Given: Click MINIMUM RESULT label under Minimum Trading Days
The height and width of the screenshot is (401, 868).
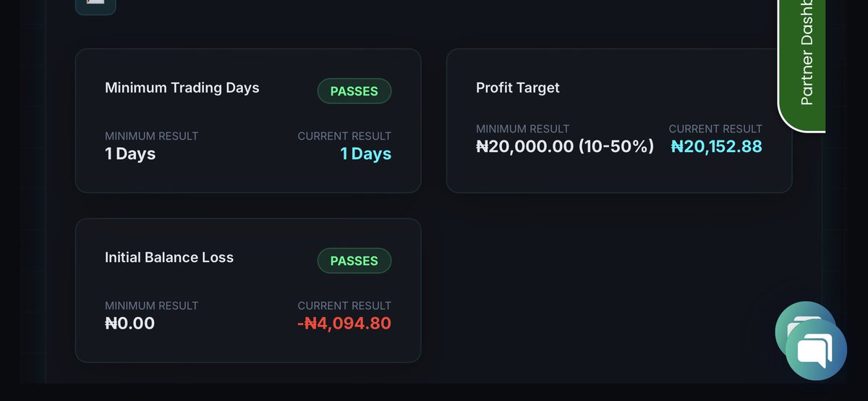Looking at the screenshot, I should (152, 136).
